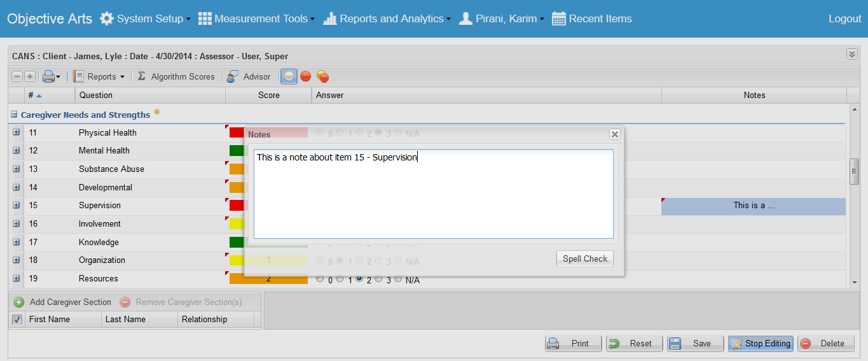Expand row 13 Substance Abuse
Viewport: 868px width, 361px height.
pos(16,169)
